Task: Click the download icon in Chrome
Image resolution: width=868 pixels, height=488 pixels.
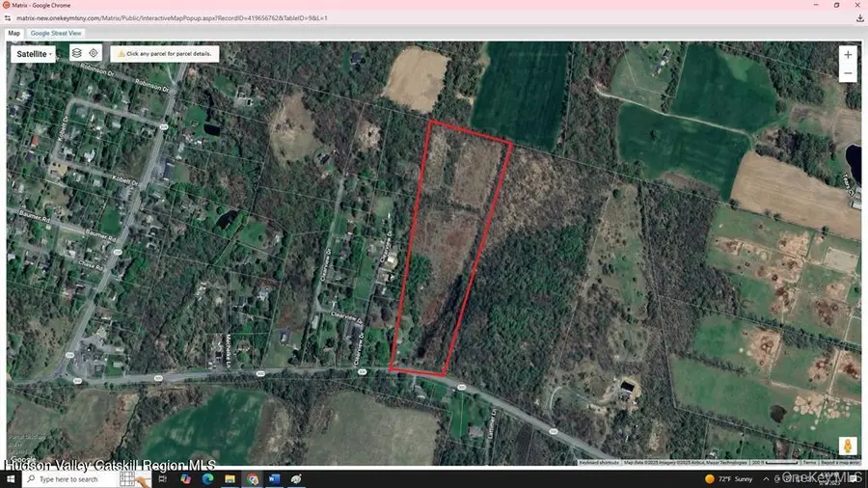Action: [859, 18]
